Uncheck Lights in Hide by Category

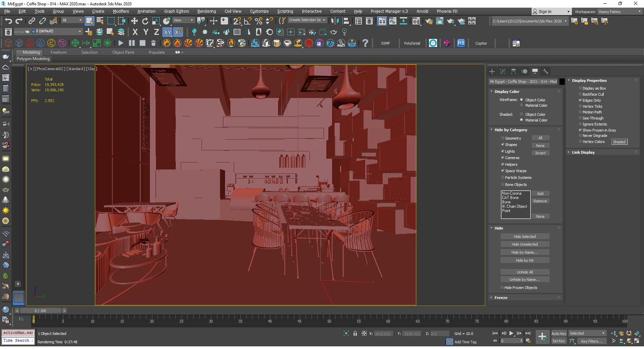point(503,151)
